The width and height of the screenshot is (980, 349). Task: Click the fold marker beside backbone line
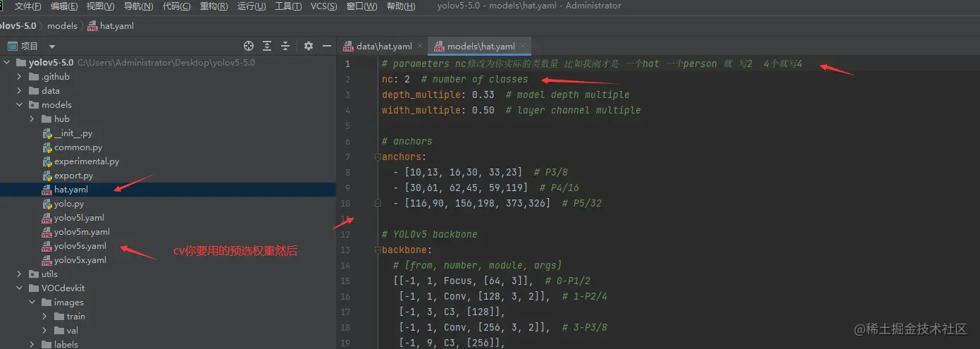(x=378, y=250)
